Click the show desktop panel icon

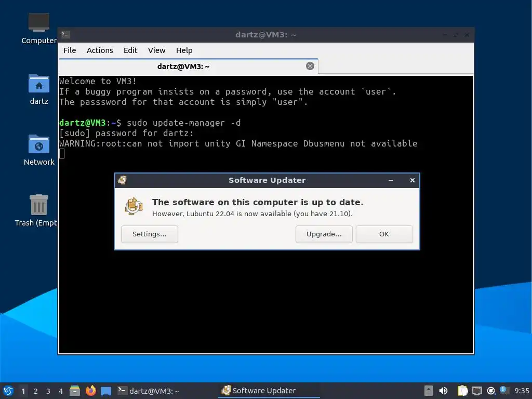tap(106, 391)
